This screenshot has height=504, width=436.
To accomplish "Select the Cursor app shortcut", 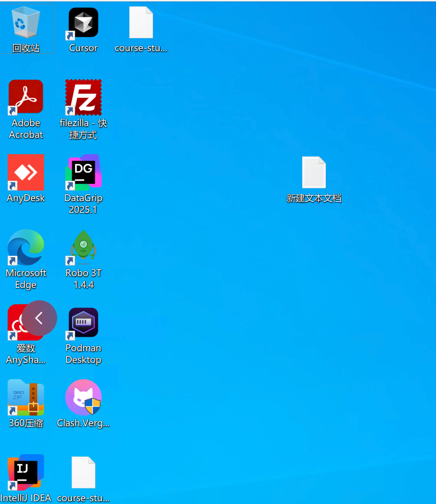I will point(83,24).
